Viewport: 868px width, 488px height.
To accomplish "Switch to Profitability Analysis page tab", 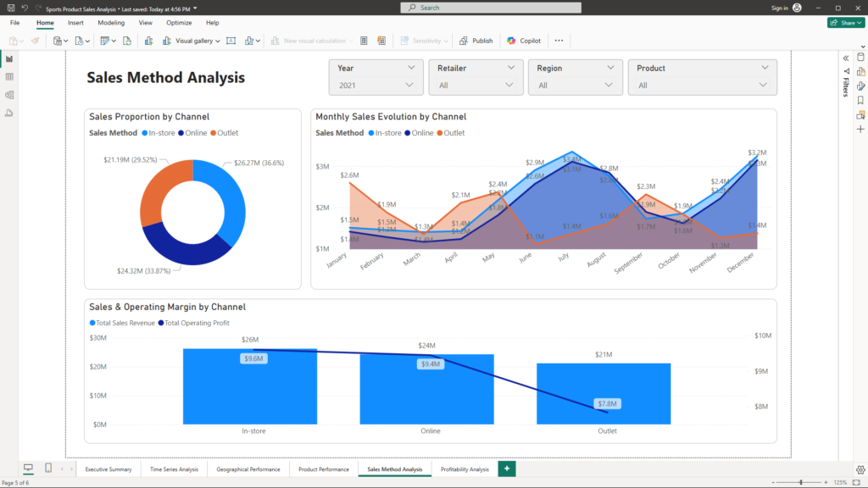I will tap(465, 469).
